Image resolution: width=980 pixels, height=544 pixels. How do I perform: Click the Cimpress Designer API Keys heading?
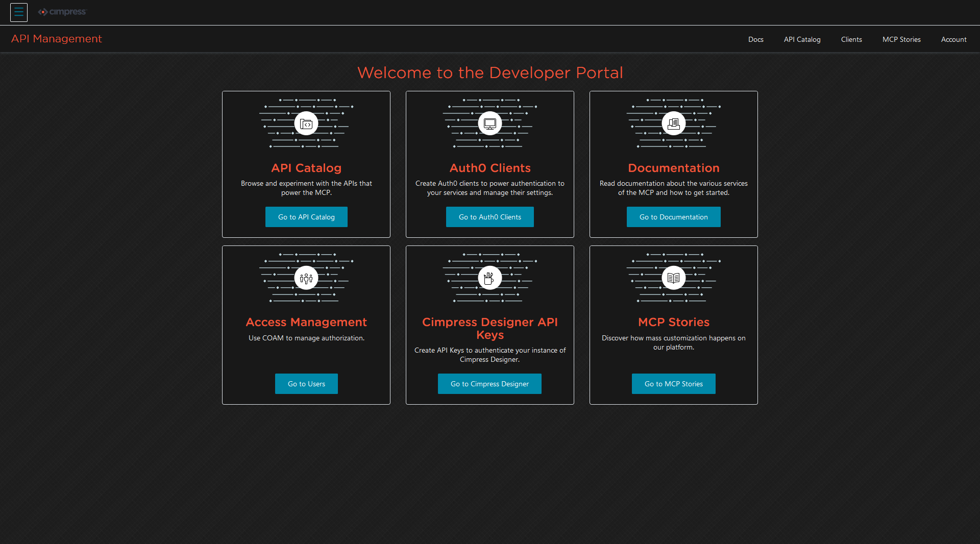coord(490,328)
